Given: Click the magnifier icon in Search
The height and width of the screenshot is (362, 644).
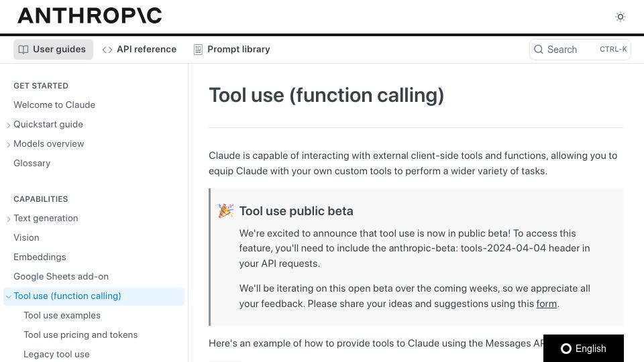Looking at the screenshot, I should pyautogui.click(x=539, y=49).
